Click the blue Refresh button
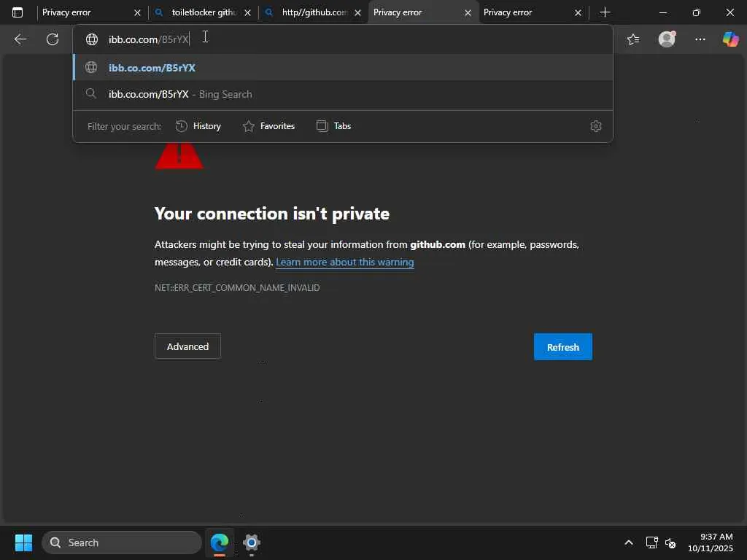 [x=563, y=347]
